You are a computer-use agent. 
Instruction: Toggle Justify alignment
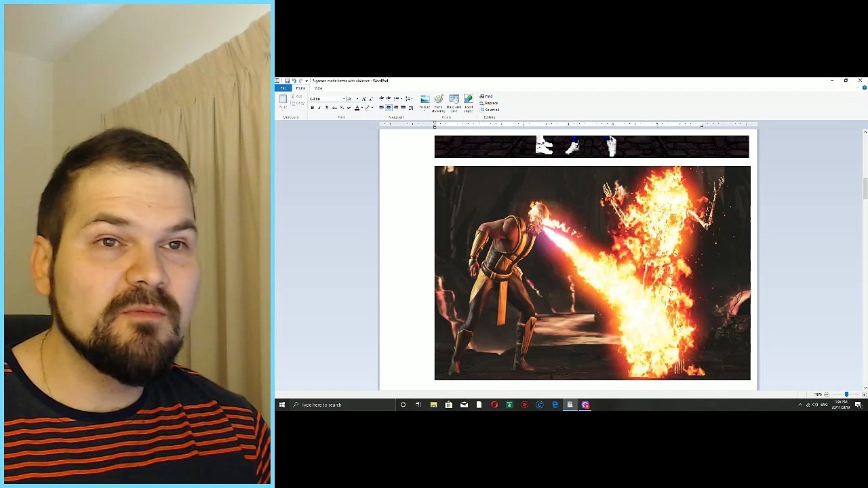click(x=403, y=108)
